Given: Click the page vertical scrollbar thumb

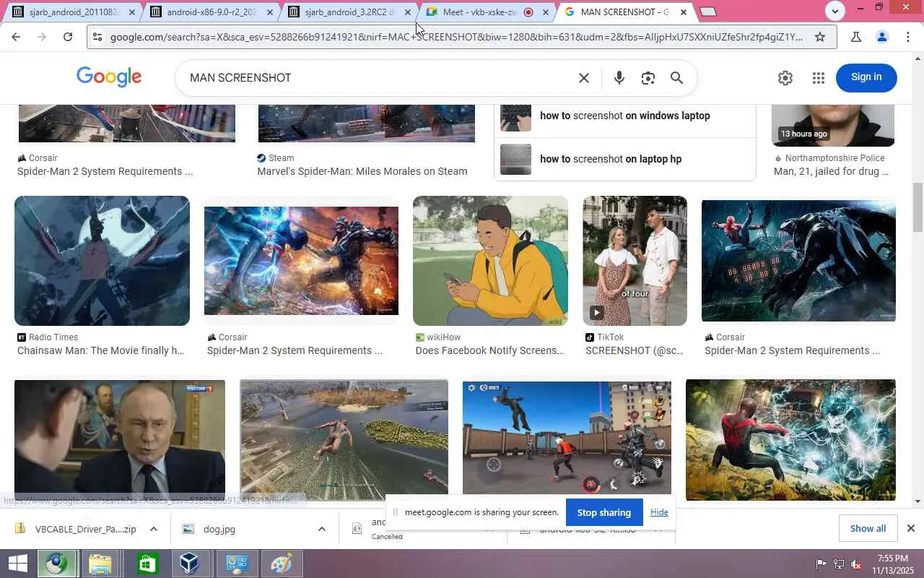Looking at the screenshot, I should [x=918, y=207].
